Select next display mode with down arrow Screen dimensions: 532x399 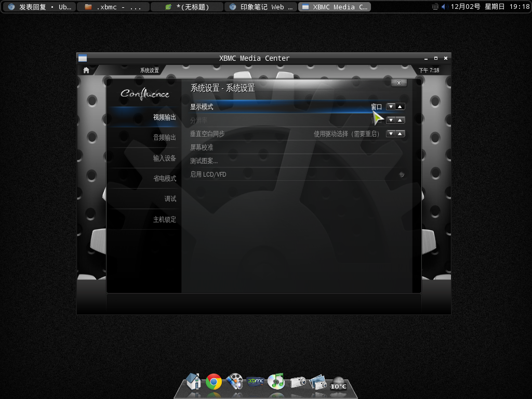click(391, 107)
